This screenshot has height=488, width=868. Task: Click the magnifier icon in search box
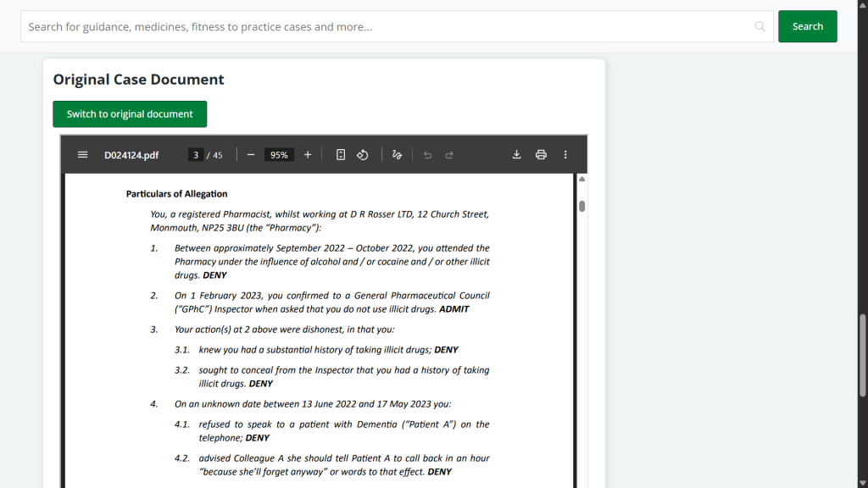[x=760, y=27]
